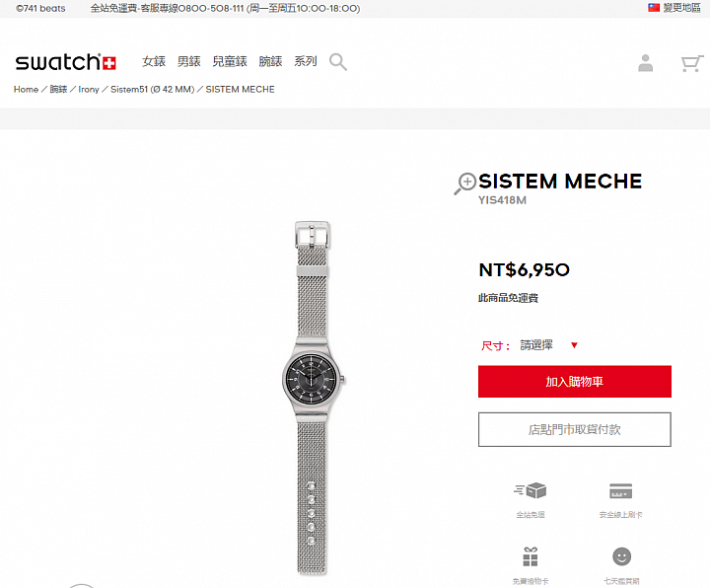
Task: Click the secure credit card payment icon
Action: pos(621,491)
